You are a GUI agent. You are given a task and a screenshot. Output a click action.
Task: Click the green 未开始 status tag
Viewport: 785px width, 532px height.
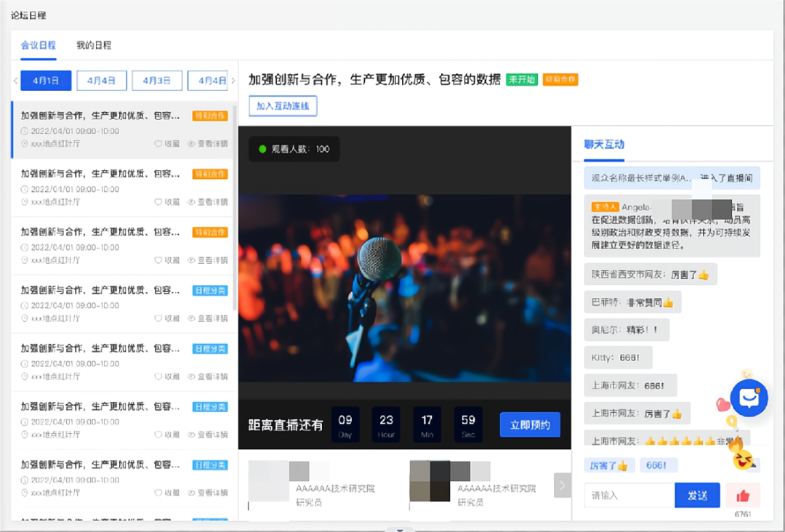(x=522, y=79)
